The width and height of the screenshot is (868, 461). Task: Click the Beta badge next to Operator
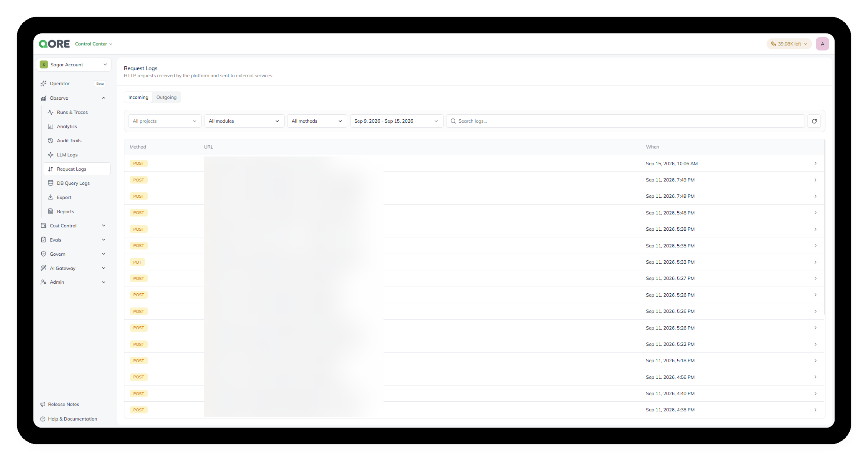[x=100, y=83]
